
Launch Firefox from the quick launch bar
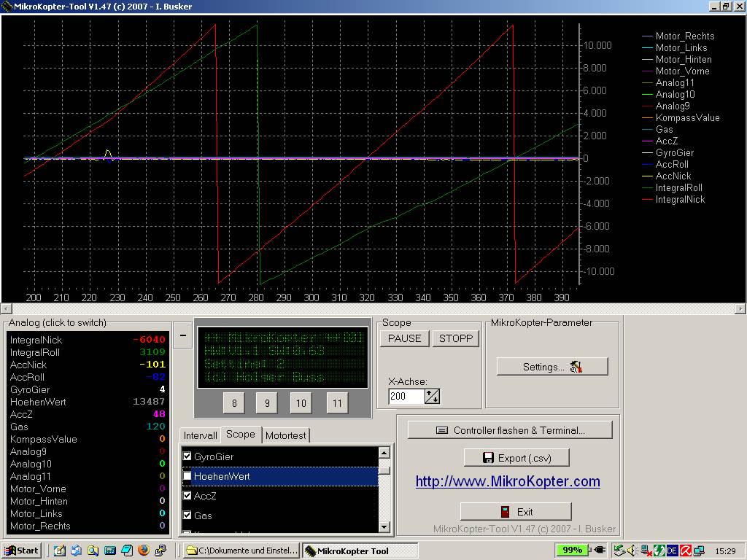[x=143, y=551]
